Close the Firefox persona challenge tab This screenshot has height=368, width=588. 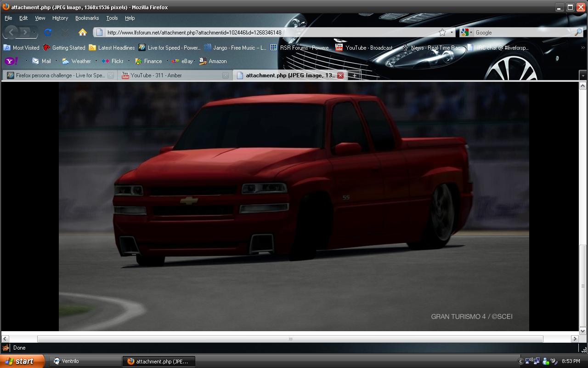click(111, 75)
